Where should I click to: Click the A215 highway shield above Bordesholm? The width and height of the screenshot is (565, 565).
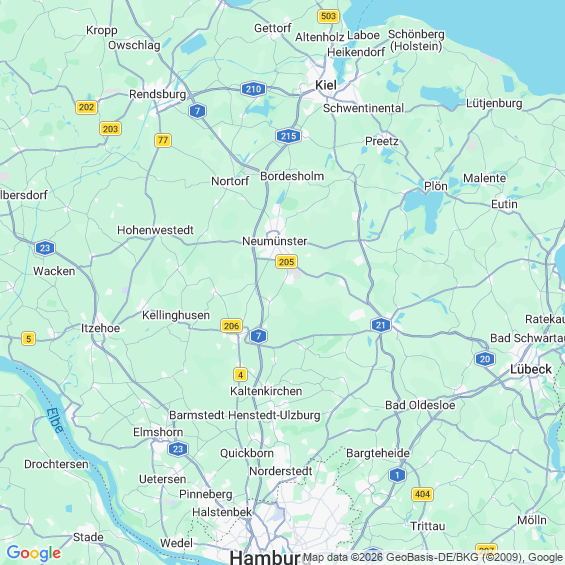pos(288,136)
